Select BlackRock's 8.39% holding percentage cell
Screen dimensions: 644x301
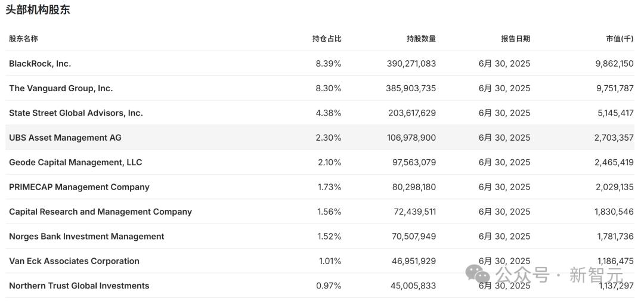tap(329, 64)
